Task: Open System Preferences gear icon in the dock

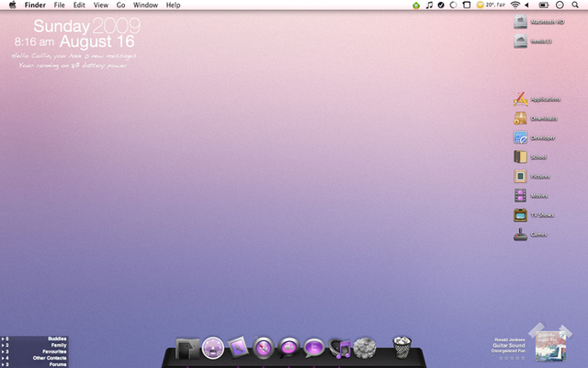Action: [365, 348]
